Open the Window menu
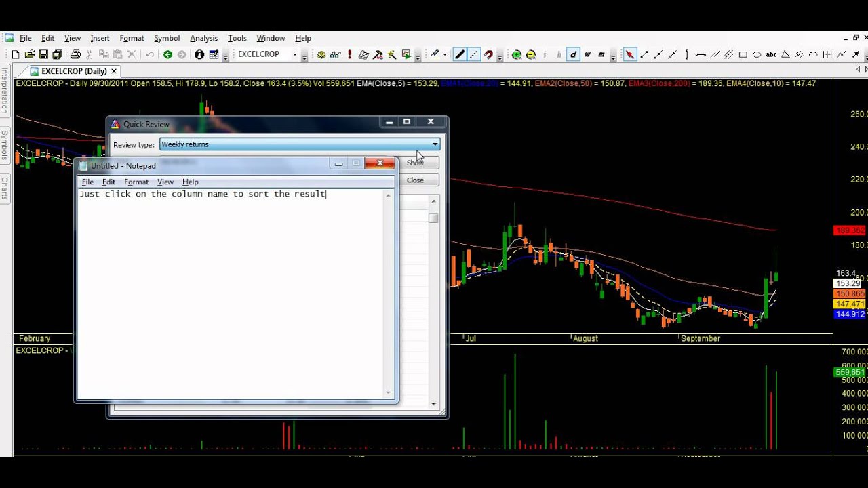The height and width of the screenshot is (488, 868). point(271,38)
